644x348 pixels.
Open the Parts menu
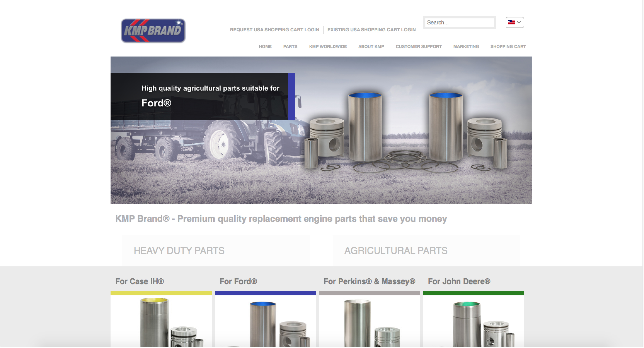pos(290,47)
